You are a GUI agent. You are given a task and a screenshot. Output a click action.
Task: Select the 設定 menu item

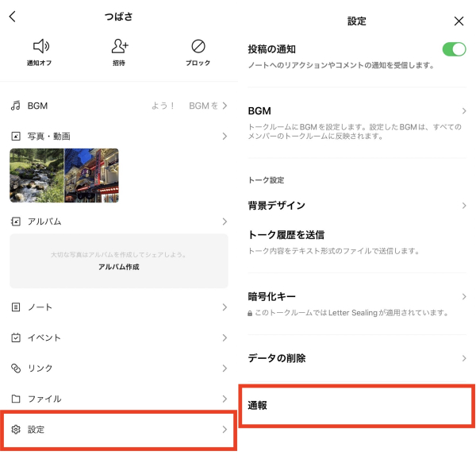click(x=119, y=430)
